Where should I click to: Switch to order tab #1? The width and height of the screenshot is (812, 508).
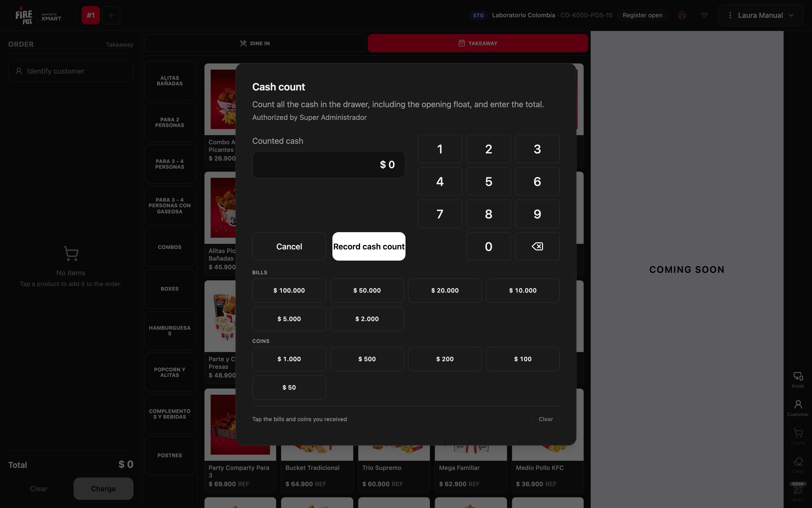tap(91, 15)
